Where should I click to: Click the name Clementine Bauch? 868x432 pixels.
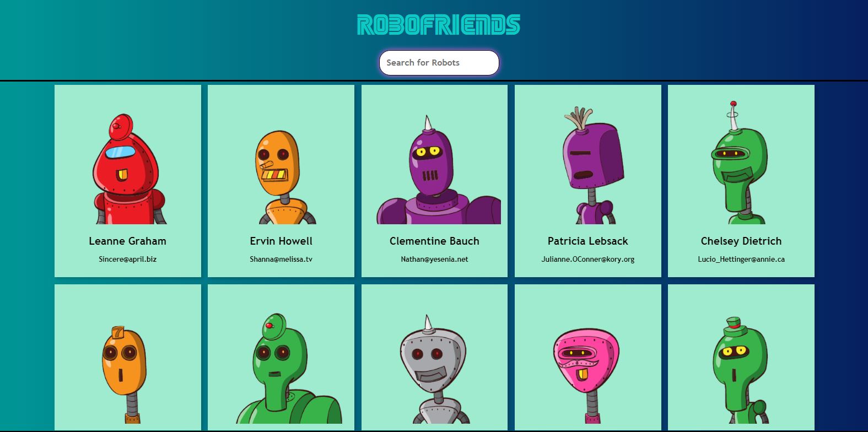pos(434,241)
